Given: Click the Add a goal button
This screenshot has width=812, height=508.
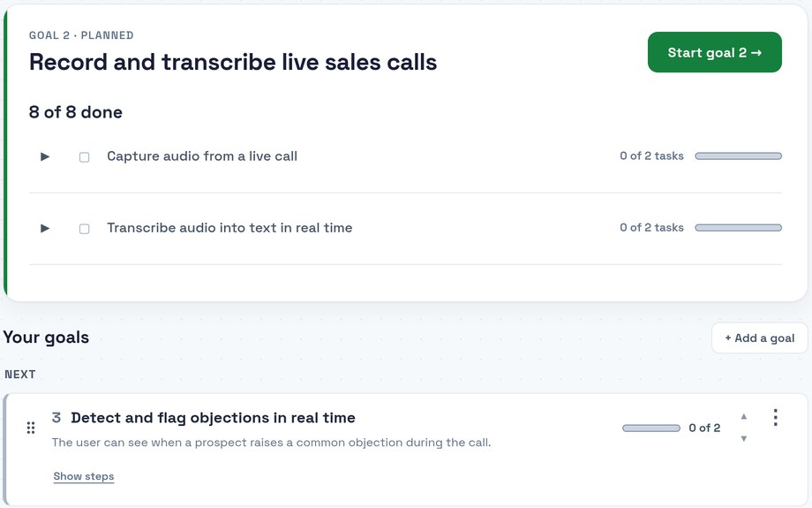Looking at the screenshot, I should [760, 338].
